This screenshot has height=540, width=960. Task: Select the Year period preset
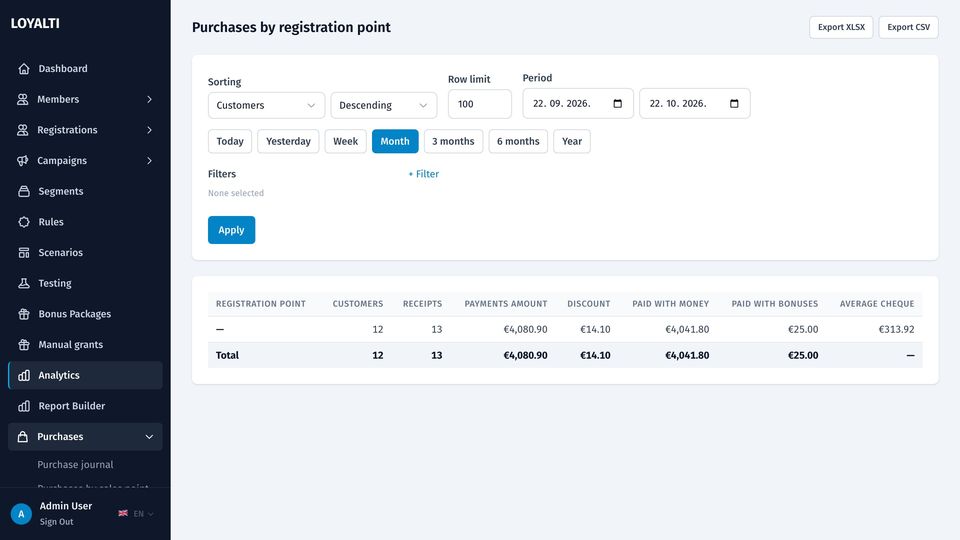[572, 141]
